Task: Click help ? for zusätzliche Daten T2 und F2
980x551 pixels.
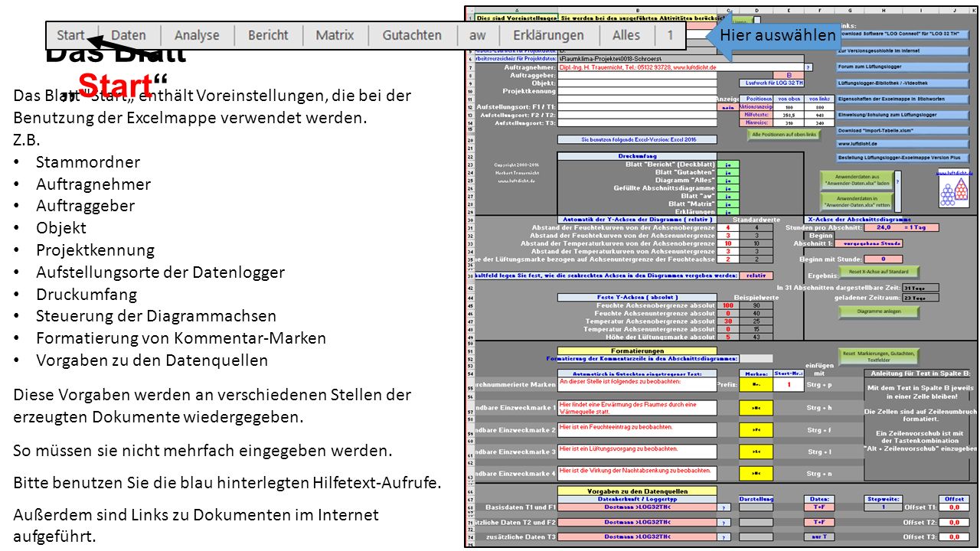Action: [724, 522]
